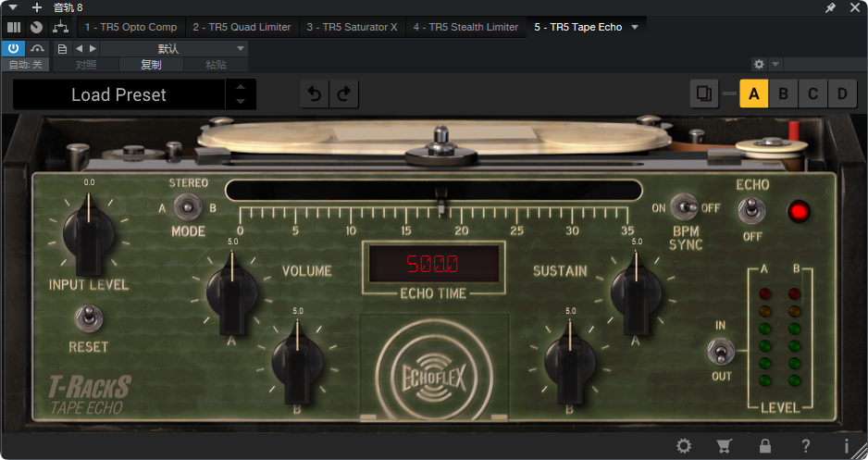Flip the MODE stereo A/B switch
This screenshot has height=460, width=868.
tap(188, 208)
